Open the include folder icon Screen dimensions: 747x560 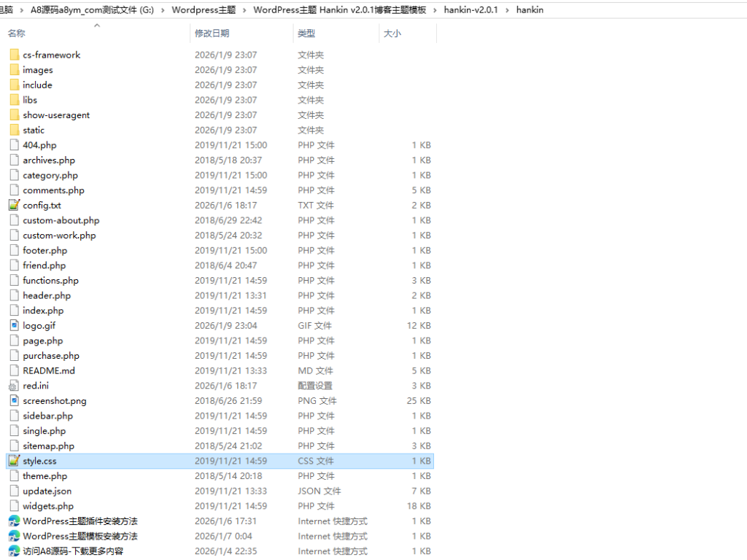(x=15, y=85)
